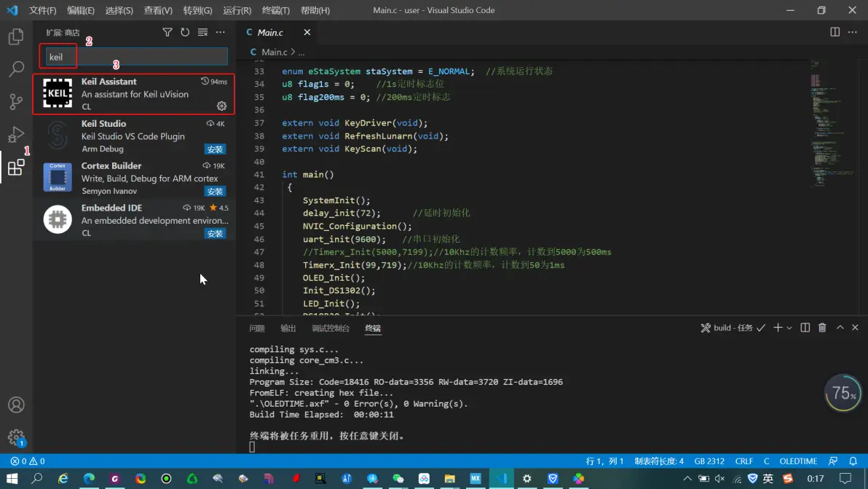Split the editor to the right
This screenshot has height=489, width=868.
coord(835,32)
